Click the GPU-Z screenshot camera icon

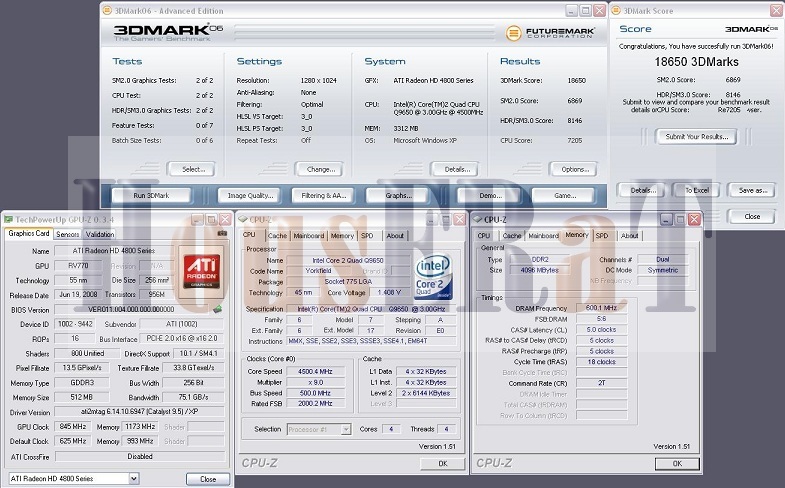pyautogui.click(x=222, y=233)
